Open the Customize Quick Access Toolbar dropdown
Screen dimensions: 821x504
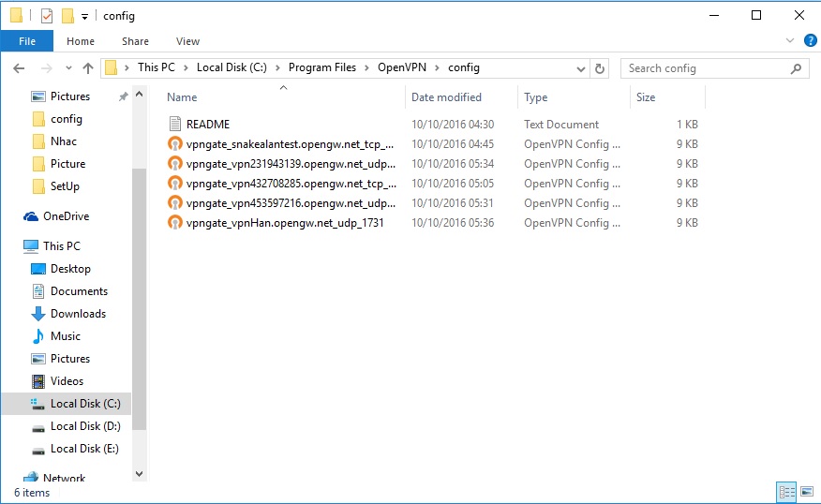coord(84,17)
